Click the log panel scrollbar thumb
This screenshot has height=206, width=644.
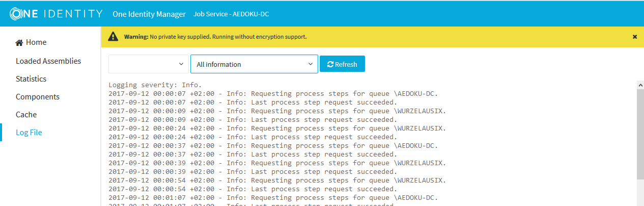640,133
